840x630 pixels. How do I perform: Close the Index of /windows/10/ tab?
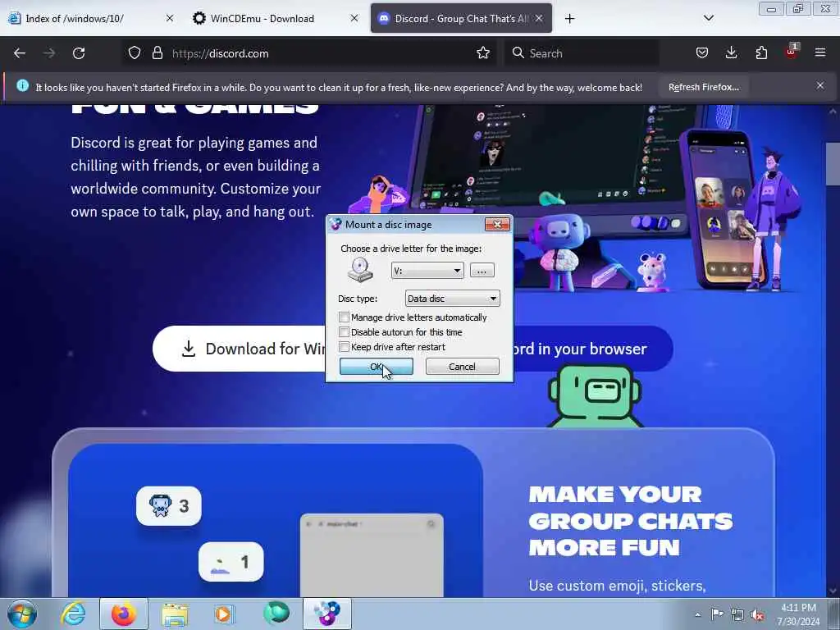click(x=169, y=19)
